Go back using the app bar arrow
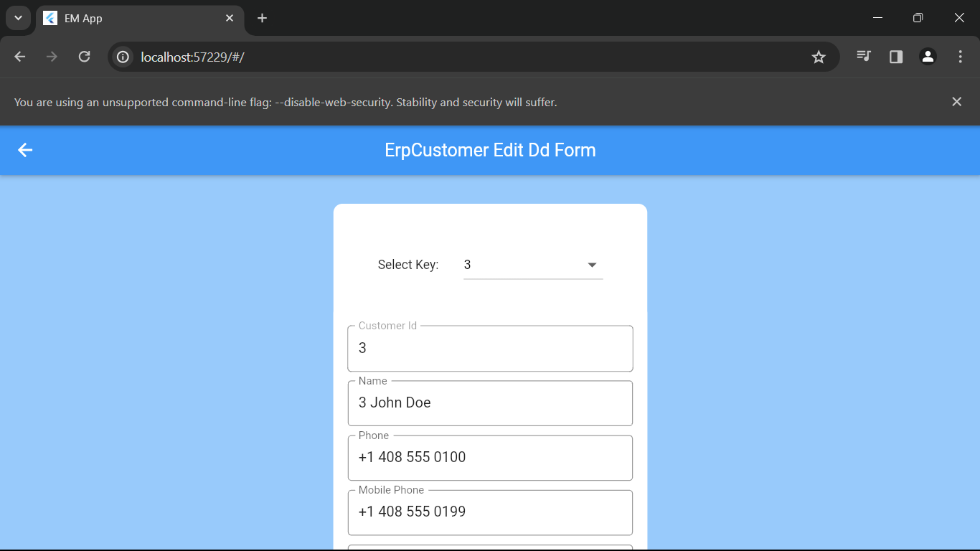 pyautogui.click(x=25, y=150)
